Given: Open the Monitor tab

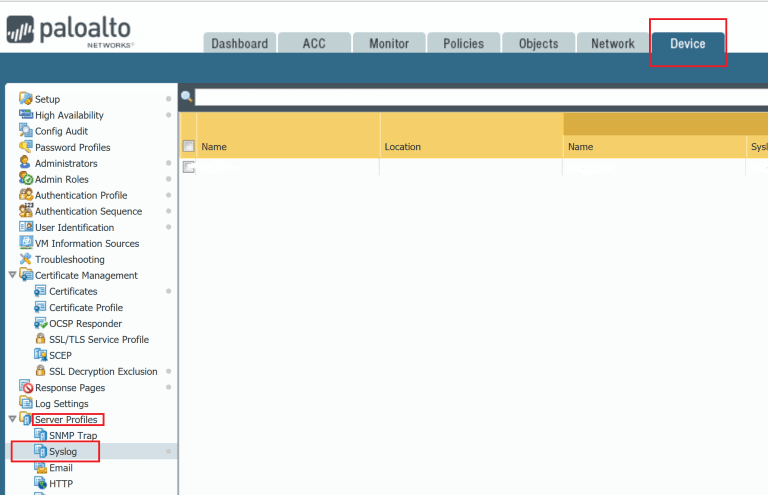Looking at the screenshot, I should (389, 43).
